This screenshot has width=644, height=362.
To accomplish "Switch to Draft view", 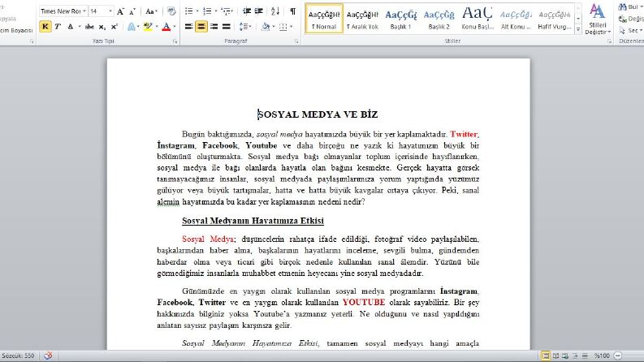I will 585,356.
